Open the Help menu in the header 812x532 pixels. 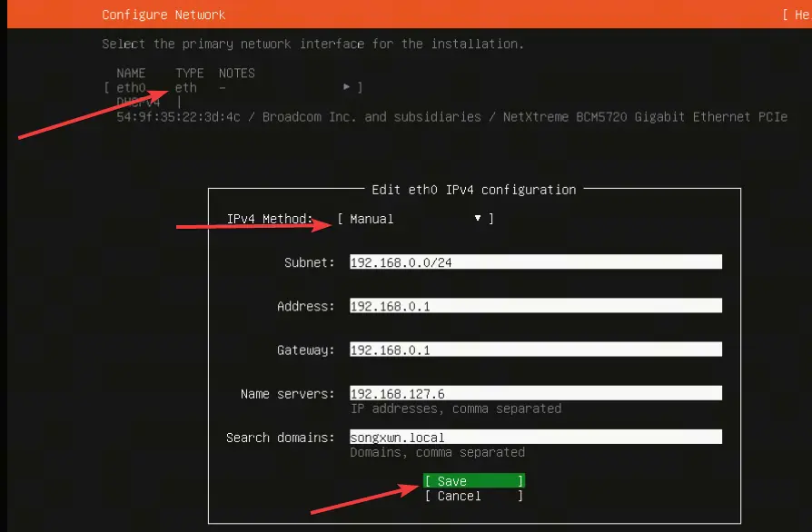(797, 15)
